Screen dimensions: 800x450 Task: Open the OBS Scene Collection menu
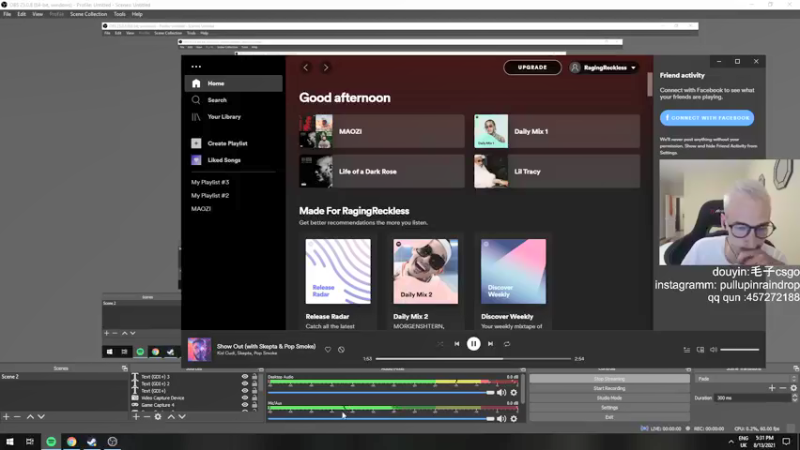click(x=88, y=14)
